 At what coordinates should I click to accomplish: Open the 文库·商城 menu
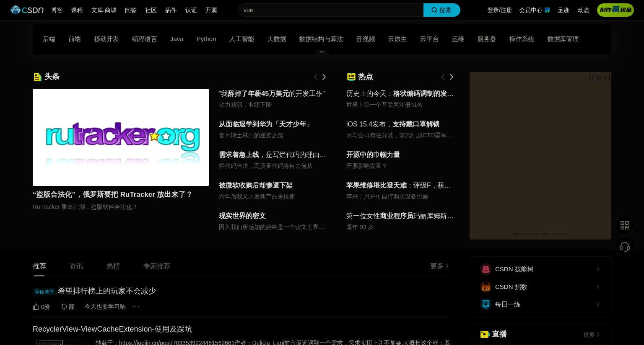pyautogui.click(x=104, y=10)
